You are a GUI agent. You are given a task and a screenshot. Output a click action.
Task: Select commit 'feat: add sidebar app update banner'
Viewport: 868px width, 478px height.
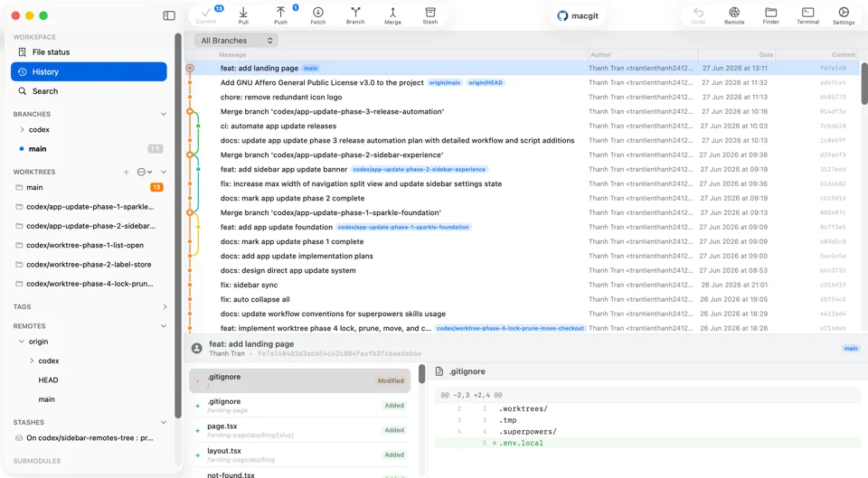coord(522,169)
